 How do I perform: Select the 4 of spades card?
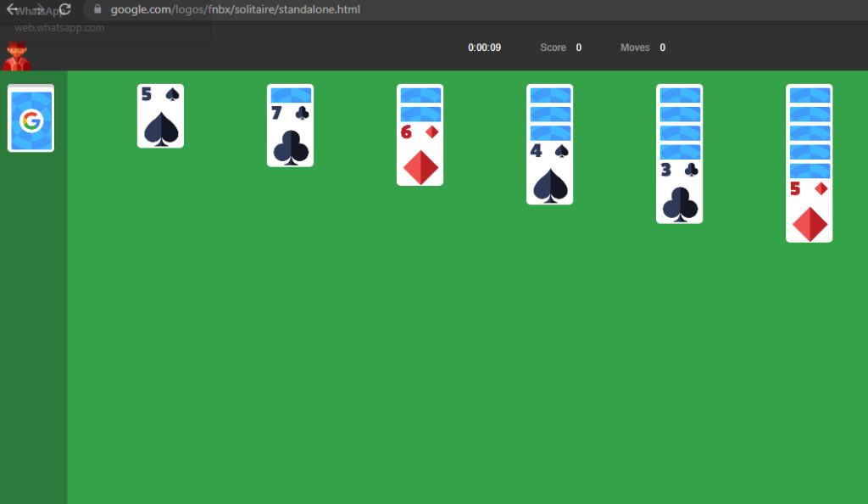coord(549,173)
